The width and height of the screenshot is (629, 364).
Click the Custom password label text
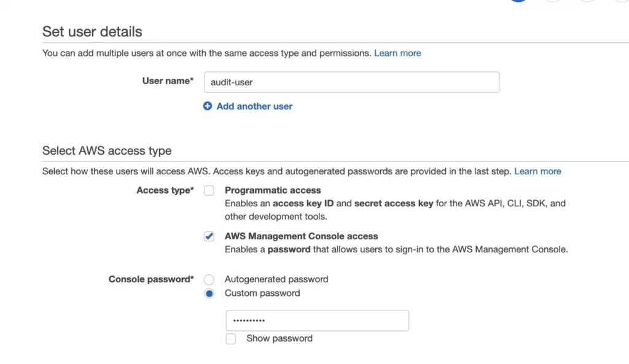pyautogui.click(x=262, y=293)
